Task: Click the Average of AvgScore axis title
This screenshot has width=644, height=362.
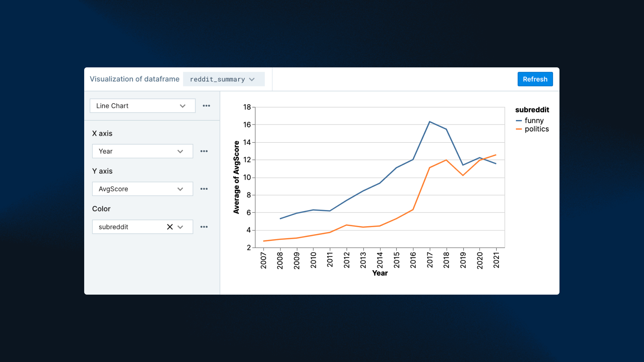Action: [x=236, y=177]
